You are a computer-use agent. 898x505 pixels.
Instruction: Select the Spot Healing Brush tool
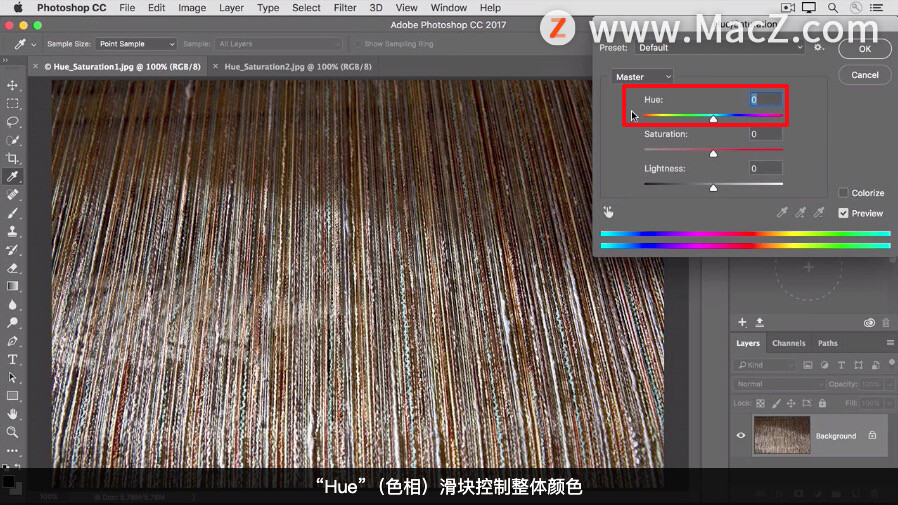point(12,195)
